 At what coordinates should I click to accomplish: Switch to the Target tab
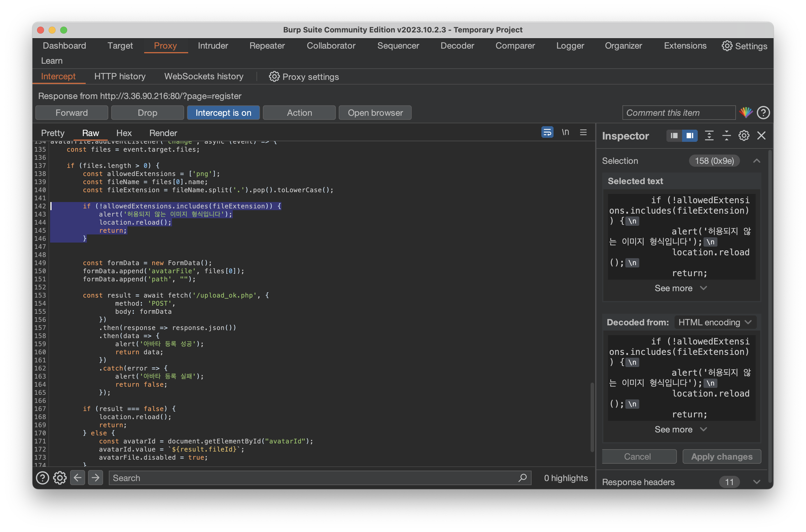[120, 46]
